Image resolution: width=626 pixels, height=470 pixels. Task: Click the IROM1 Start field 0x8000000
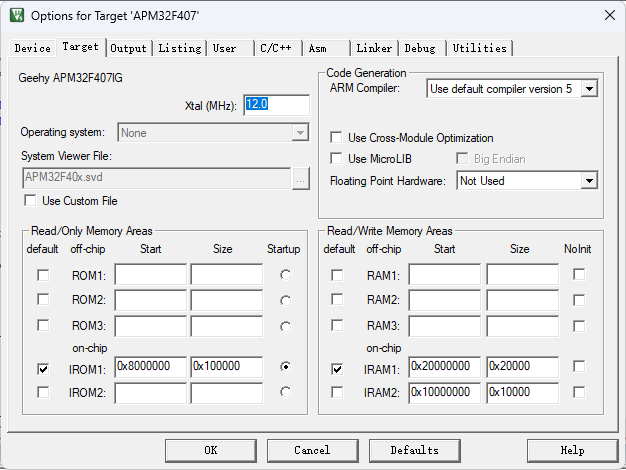tap(151, 367)
